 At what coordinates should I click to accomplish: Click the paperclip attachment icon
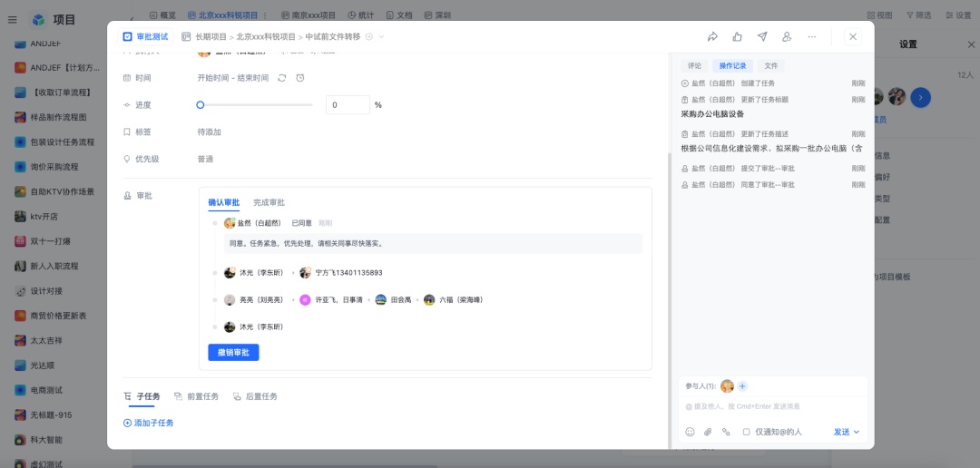point(708,432)
